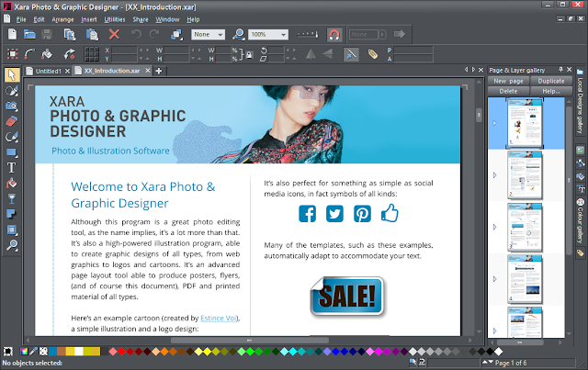This screenshot has height=370, width=588.
Task: Click the color editor rainbow icon
Action: (x=24, y=352)
